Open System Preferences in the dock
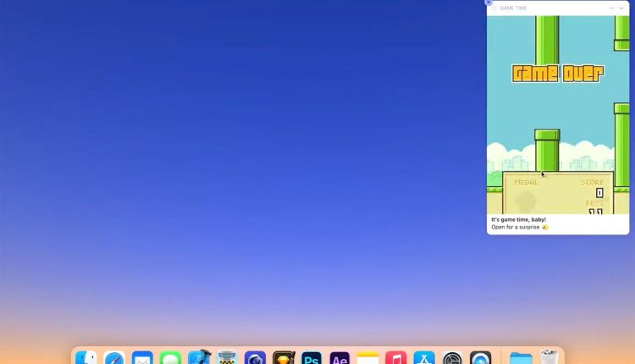The width and height of the screenshot is (635, 364). tap(452, 358)
